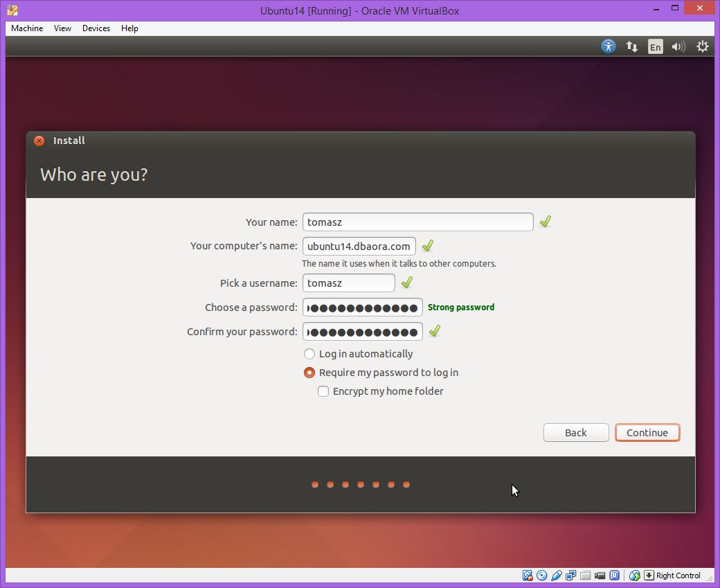Open the sound volume indicator
The width and height of the screenshot is (720, 588).
[x=678, y=46]
